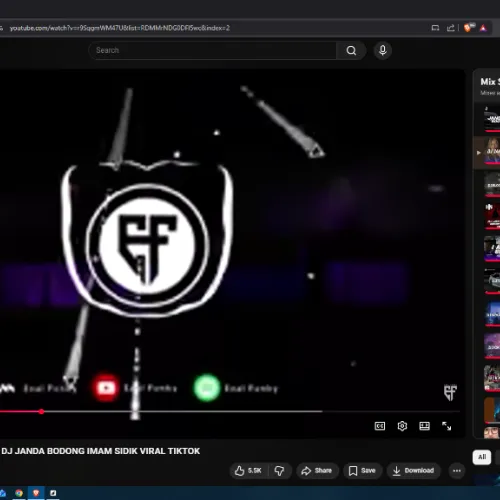The image size is (500, 500).
Task: Open the three-dots more actions menu
Action: click(x=457, y=471)
